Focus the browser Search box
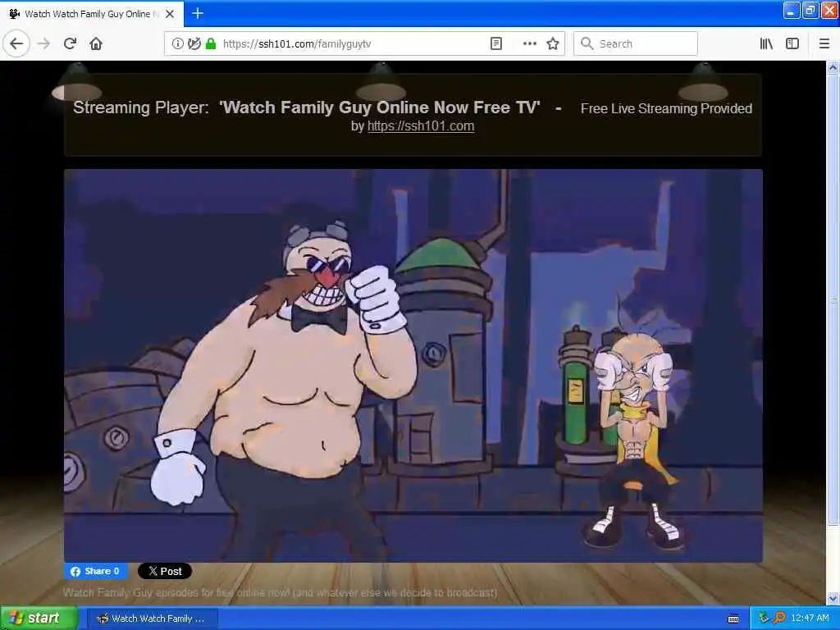 tap(636, 43)
